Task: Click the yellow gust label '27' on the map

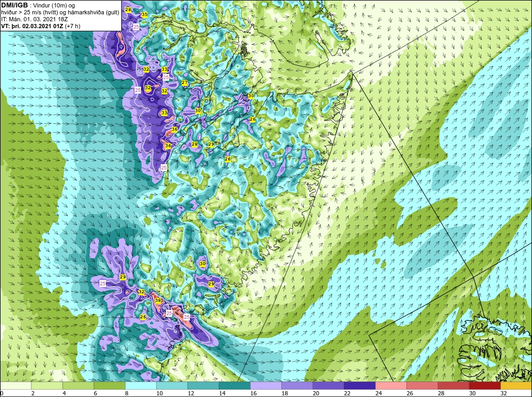Action: pyautogui.click(x=185, y=83)
